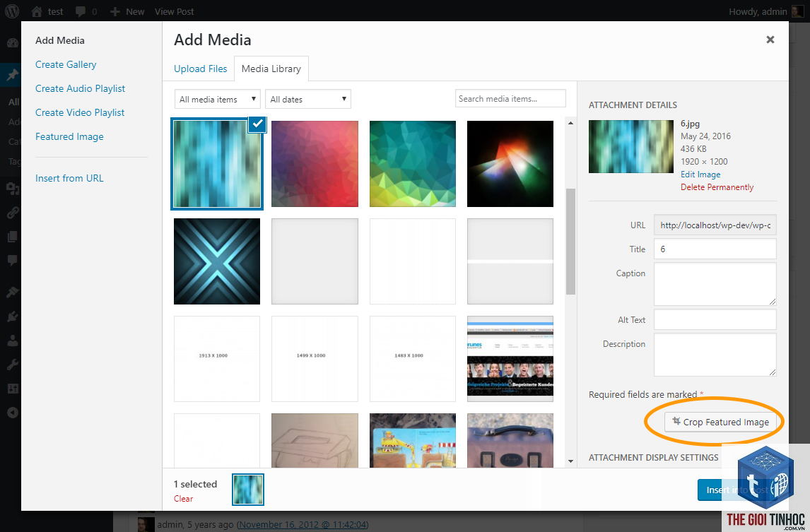Open the Settings icon in the sidebar

13,389
